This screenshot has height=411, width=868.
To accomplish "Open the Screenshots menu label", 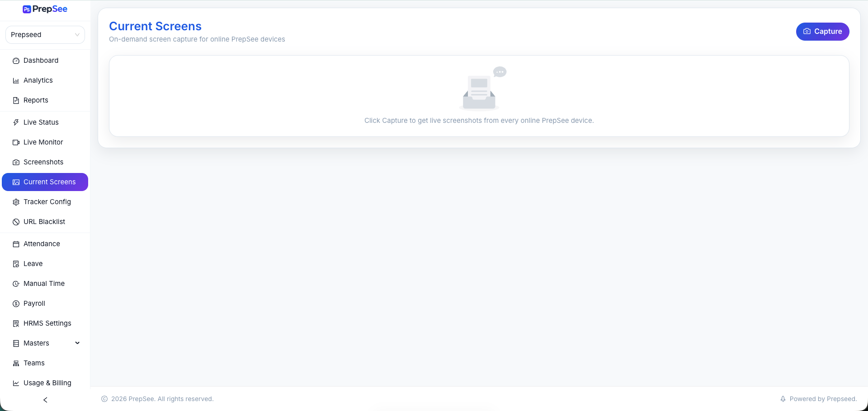I will [43, 162].
